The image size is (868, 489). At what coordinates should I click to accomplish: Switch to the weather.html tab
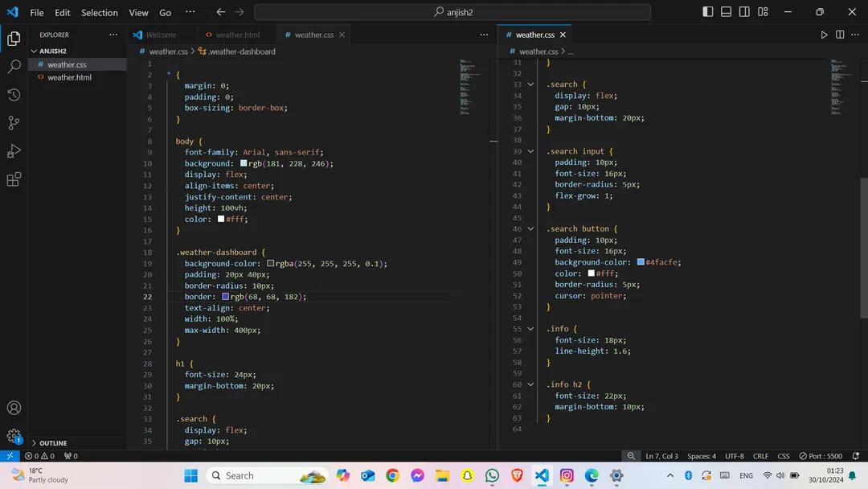[237, 35]
